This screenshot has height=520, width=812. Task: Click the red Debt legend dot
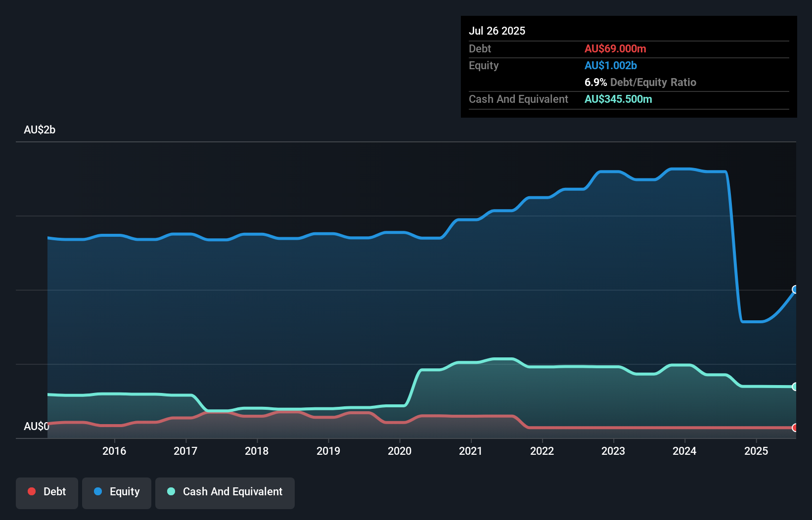32,491
